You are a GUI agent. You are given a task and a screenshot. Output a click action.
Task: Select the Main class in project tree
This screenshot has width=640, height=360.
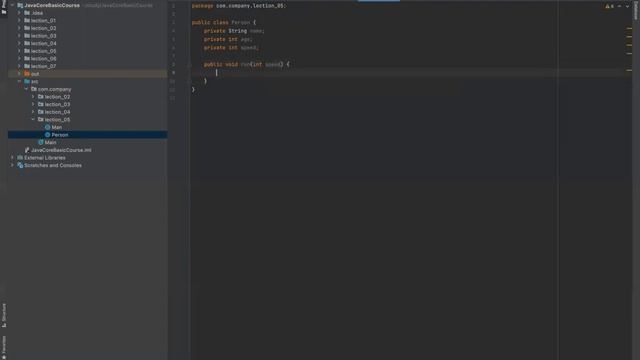tap(50, 142)
